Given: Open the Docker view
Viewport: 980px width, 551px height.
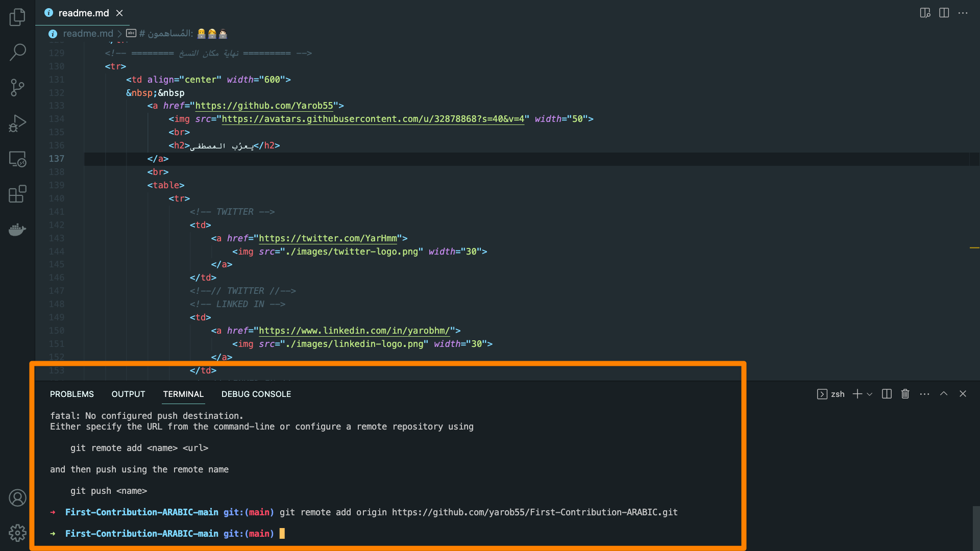Looking at the screenshot, I should 17,230.
